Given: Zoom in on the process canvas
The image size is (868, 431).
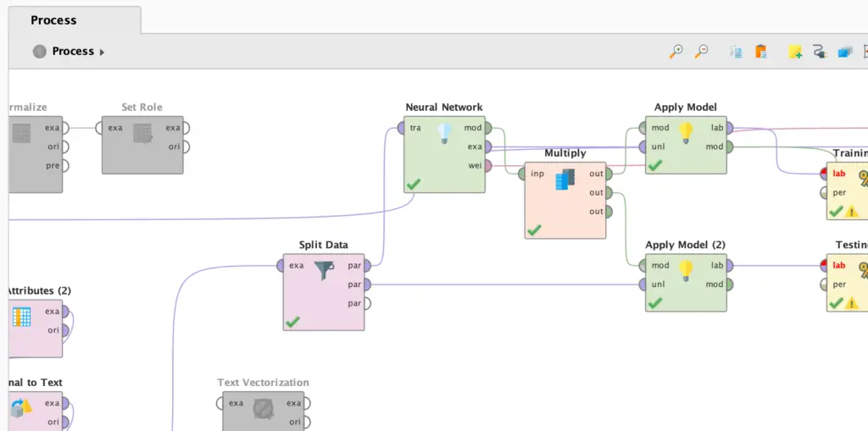Looking at the screenshot, I should [676, 52].
